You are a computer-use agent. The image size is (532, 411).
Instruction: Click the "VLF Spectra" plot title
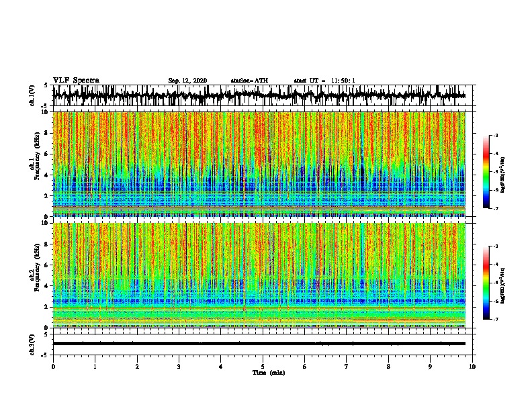point(76,81)
